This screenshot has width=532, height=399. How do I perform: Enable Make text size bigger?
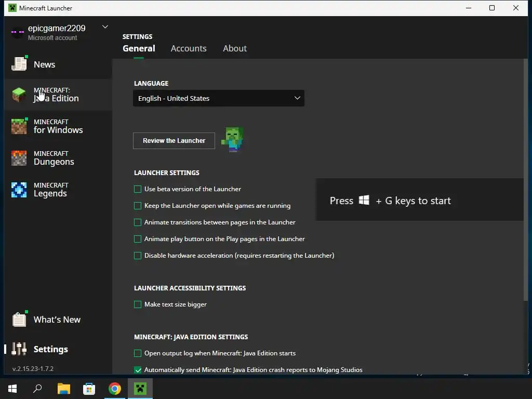point(138,304)
